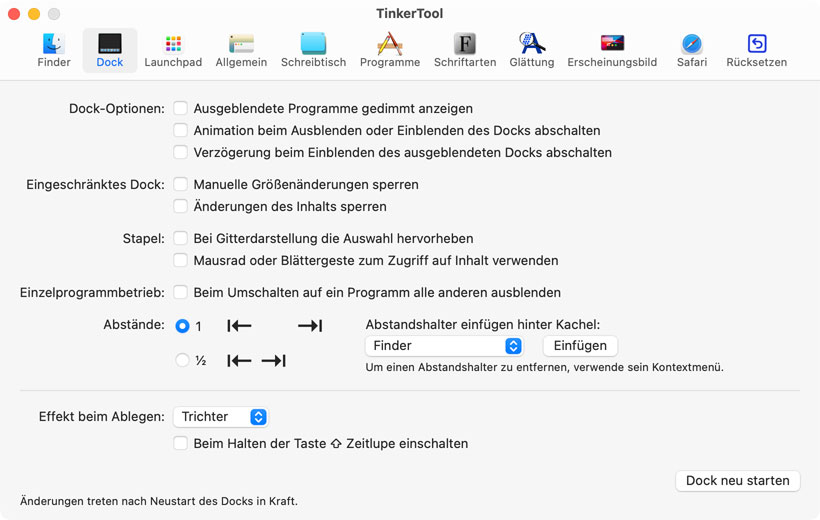Click the yellow minimize window button
This screenshot has width=820, height=520.
(34, 14)
